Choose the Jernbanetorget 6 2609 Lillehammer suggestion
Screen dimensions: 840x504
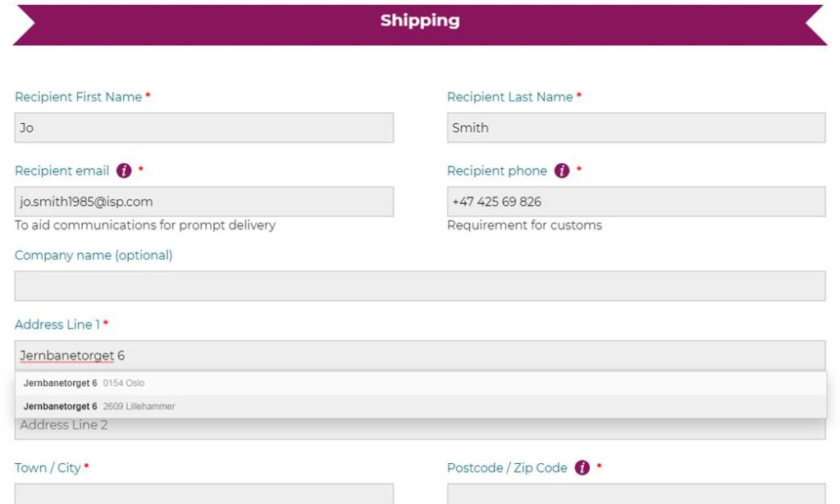[421, 406]
